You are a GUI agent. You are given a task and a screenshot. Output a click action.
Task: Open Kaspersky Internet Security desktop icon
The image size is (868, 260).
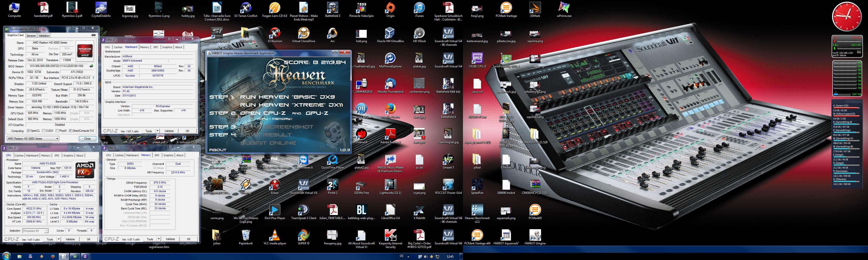click(390, 239)
